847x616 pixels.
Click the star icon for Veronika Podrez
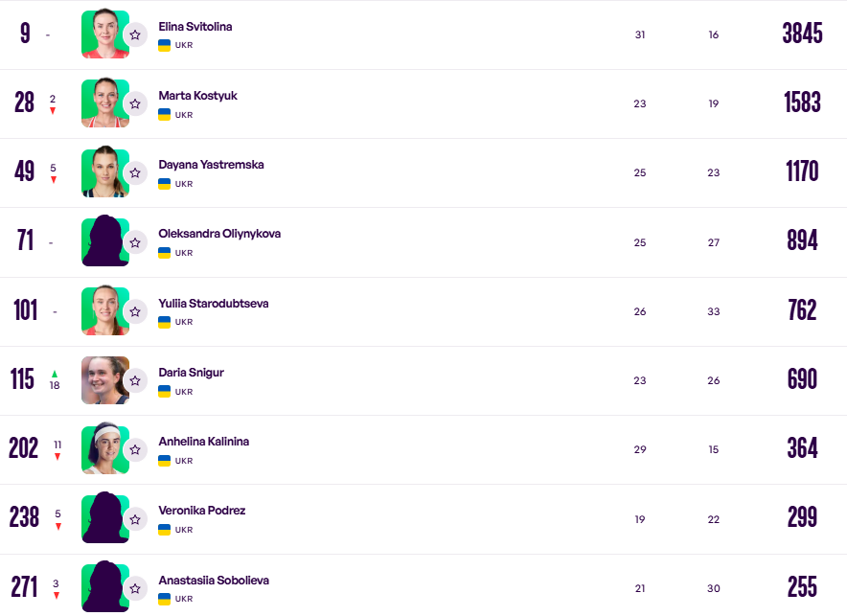[x=135, y=519]
